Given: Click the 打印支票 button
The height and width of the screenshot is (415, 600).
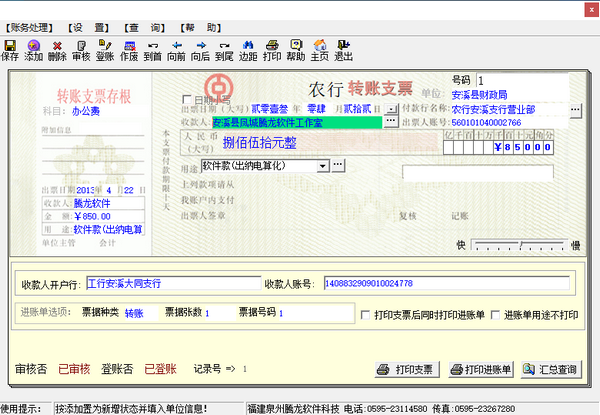Looking at the screenshot, I should click(407, 370).
